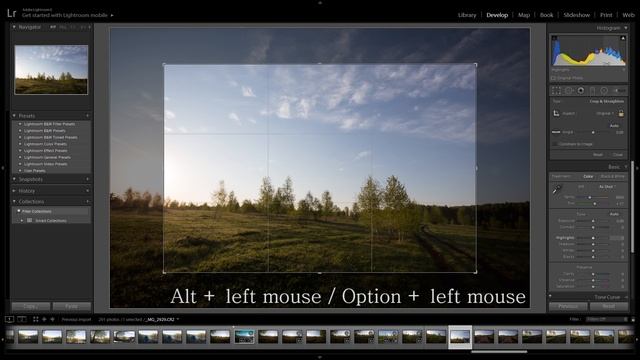Open the White Balance As Shot dropdown
640x360 pixels.
(607, 187)
